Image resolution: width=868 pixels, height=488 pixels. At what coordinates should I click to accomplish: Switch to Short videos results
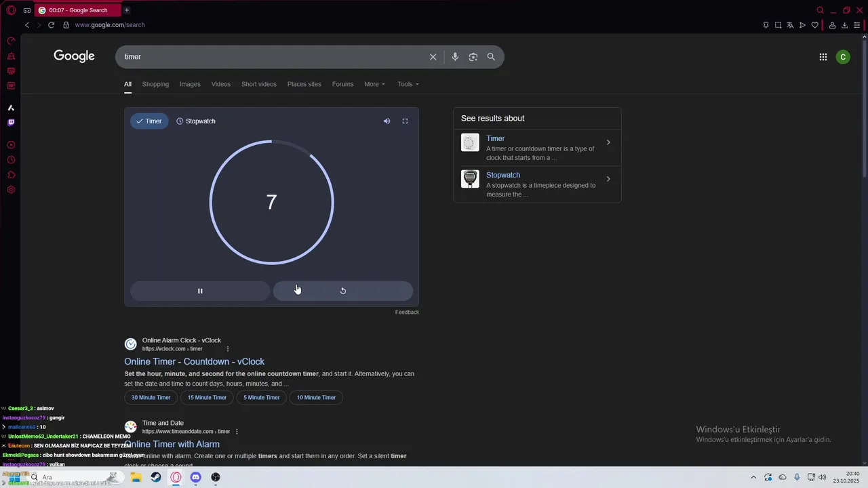259,84
